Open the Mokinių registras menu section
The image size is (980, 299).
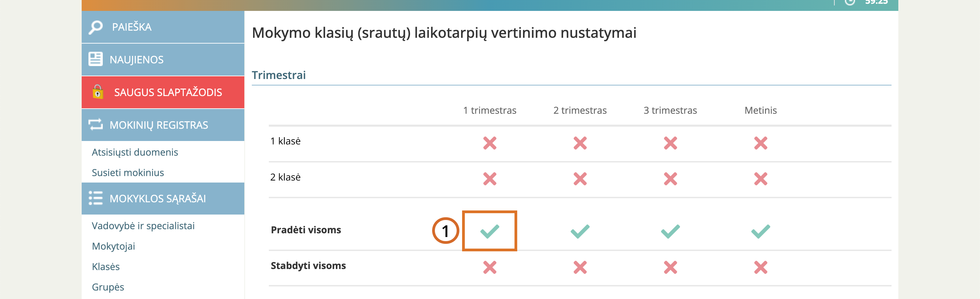159,125
